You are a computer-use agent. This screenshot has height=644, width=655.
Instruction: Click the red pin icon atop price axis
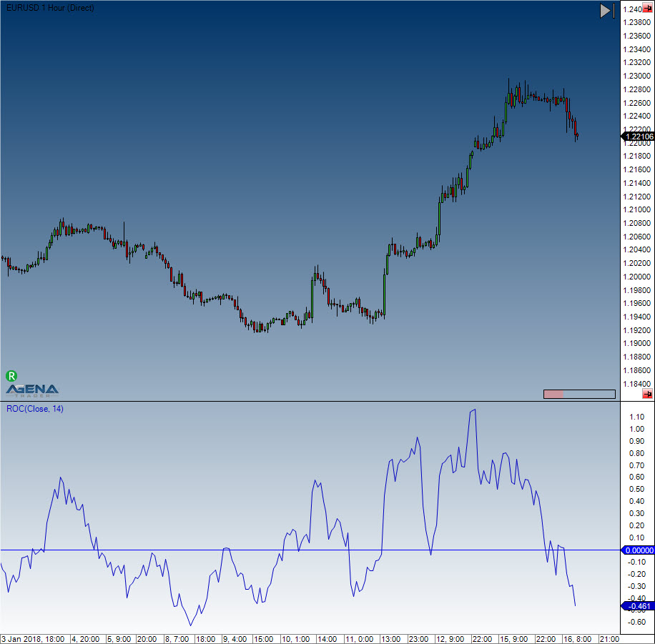click(x=647, y=9)
